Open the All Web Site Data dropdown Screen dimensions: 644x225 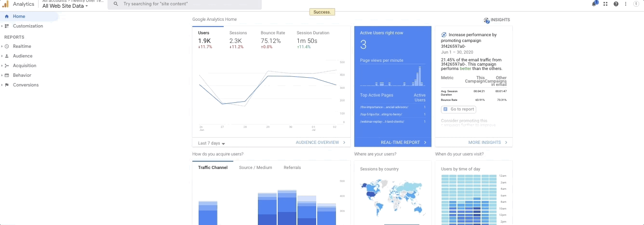65,6
